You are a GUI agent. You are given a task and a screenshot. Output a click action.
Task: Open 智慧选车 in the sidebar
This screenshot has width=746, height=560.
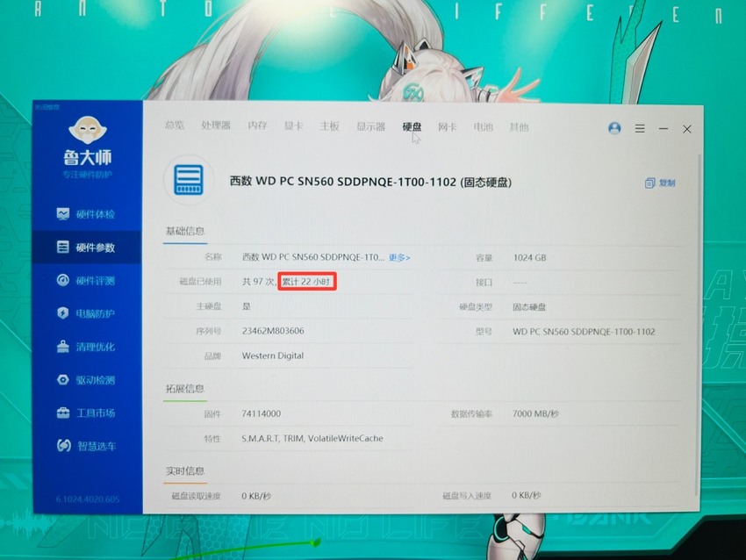86,446
